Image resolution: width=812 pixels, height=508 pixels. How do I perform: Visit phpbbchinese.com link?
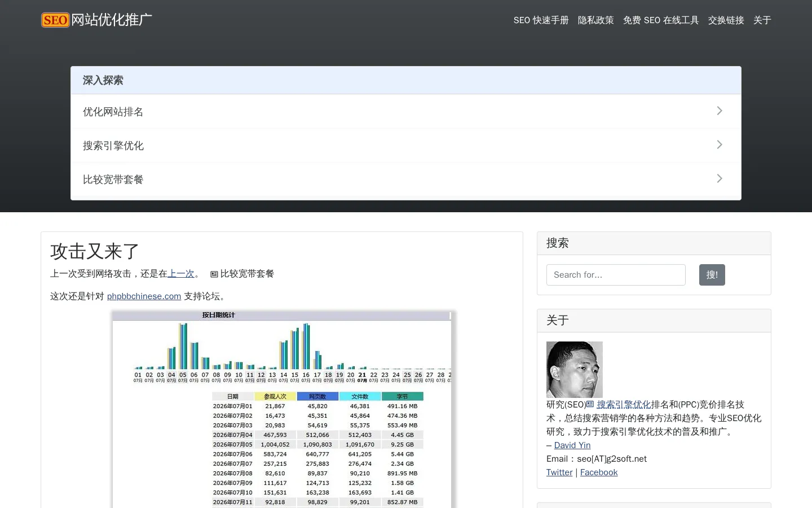click(144, 296)
